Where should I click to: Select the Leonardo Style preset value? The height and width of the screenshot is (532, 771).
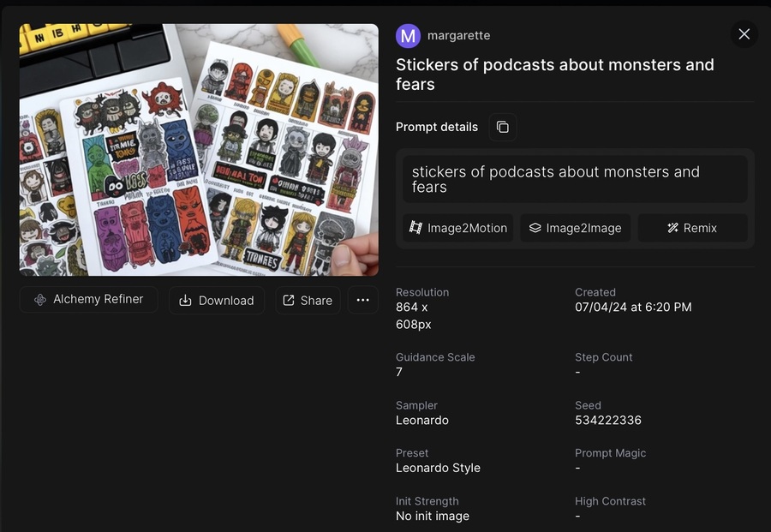(x=438, y=468)
